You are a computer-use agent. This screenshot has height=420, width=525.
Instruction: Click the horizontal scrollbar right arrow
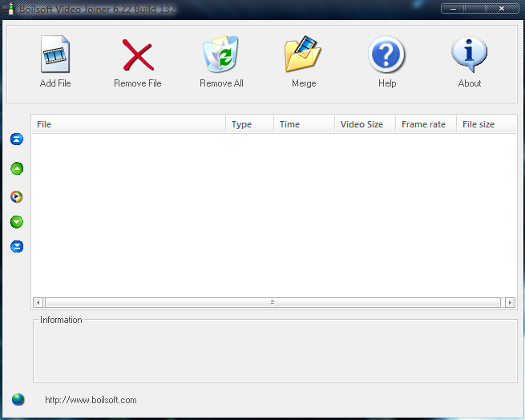click(x=510, y=302)
